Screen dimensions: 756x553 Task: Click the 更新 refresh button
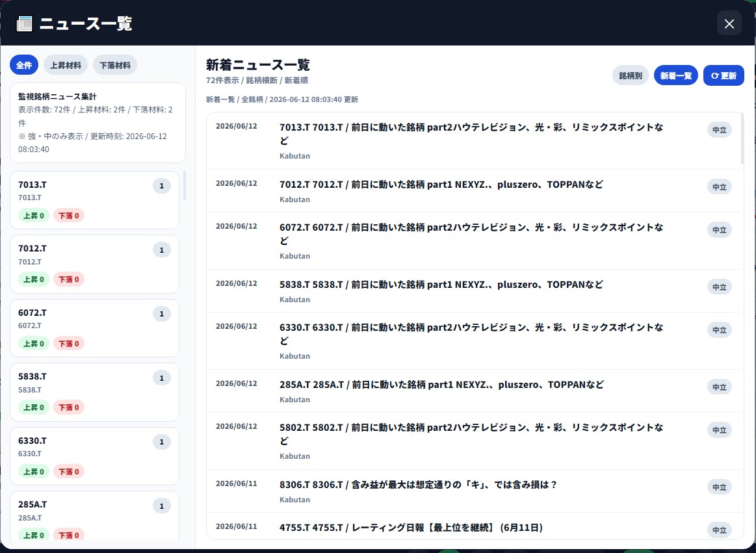tap(723, 75)
